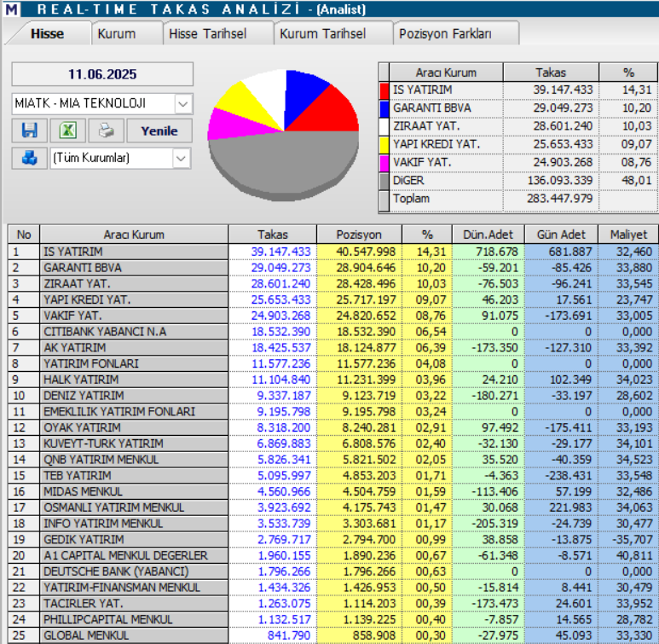Click the Maliyet value -35,707
This screenshot has width=659, height=644.
tap(631, 539)
